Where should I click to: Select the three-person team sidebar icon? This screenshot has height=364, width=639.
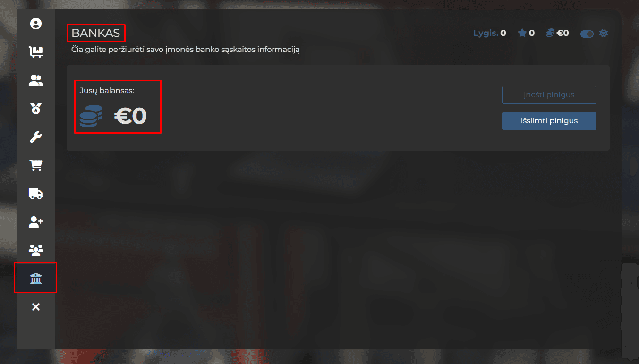tap(36, 250)
